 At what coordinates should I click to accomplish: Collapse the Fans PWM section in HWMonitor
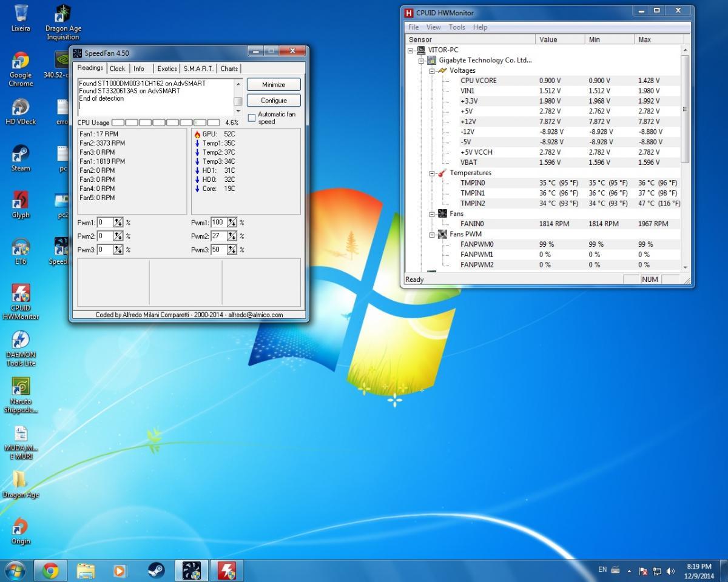coord(432,235)
